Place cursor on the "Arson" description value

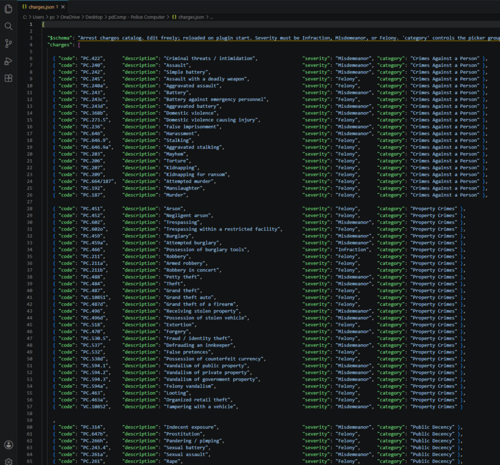click(173, 209)
